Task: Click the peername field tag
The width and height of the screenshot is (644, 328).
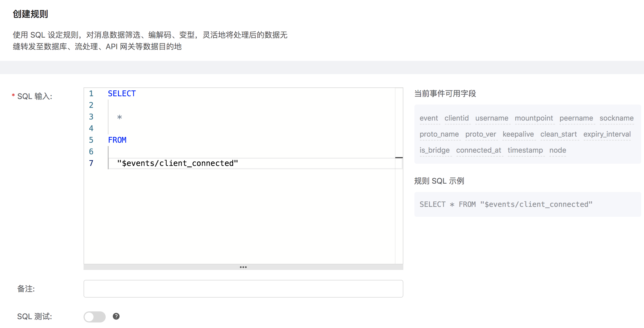Action: tap(576, 118)
